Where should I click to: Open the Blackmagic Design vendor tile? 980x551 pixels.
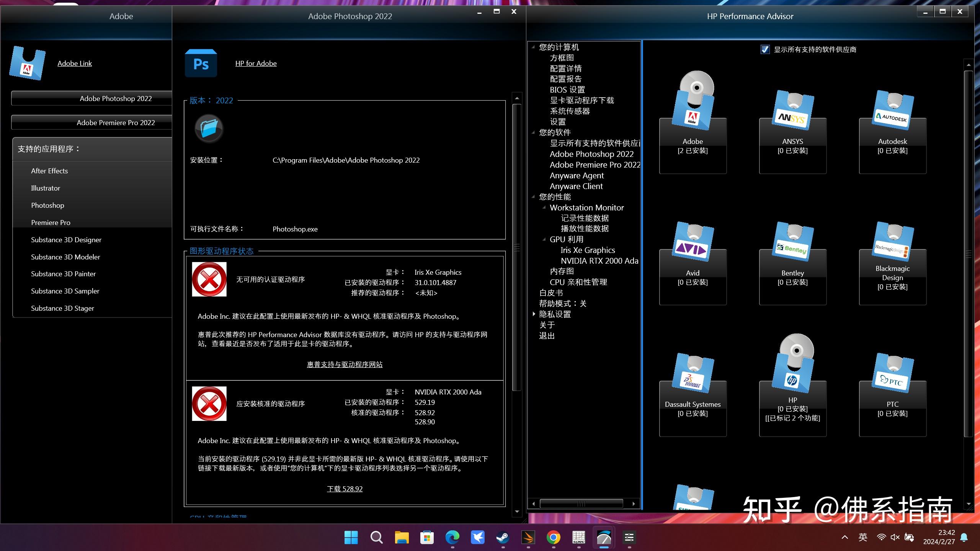[892, 263]
